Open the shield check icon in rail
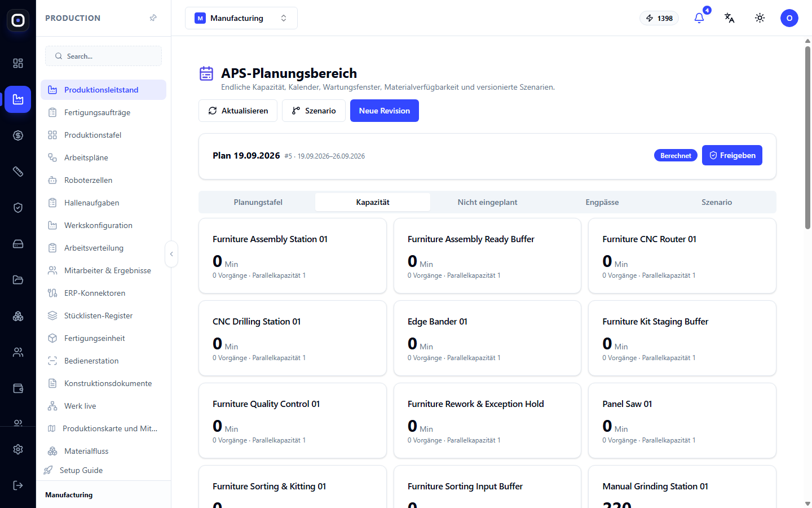 (18, 208)
